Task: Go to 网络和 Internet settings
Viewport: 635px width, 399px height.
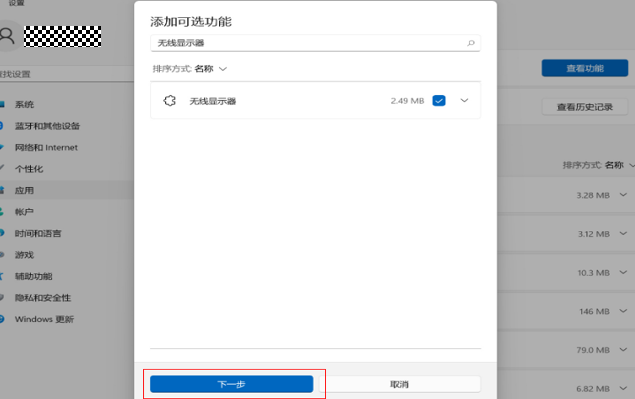Action: [46, 147]
